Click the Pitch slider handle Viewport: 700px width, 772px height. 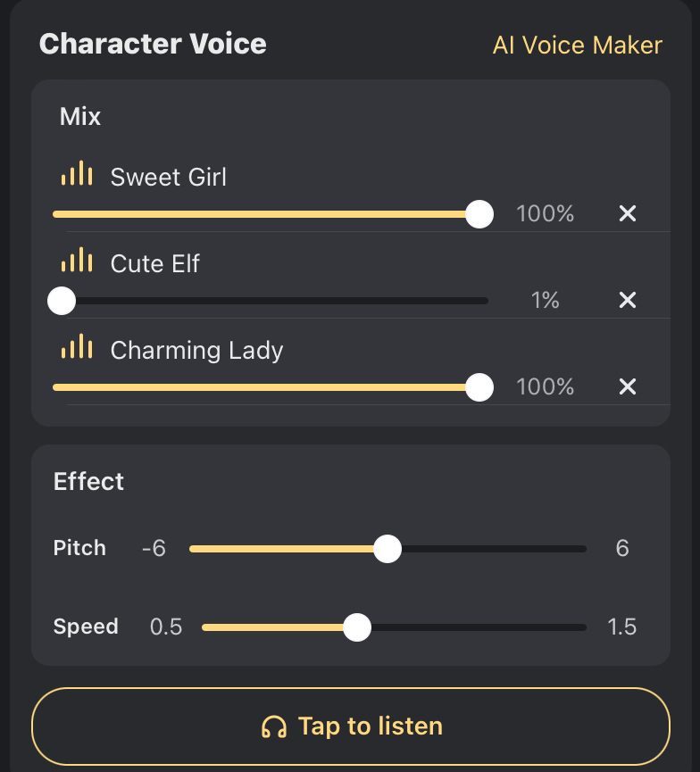pyautogui.click(x=387, y=549)
